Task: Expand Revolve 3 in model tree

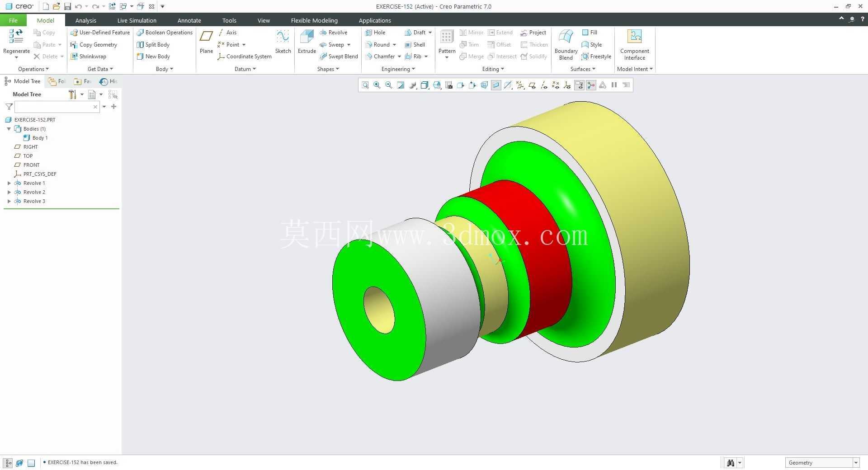Action: pos(9,201)
